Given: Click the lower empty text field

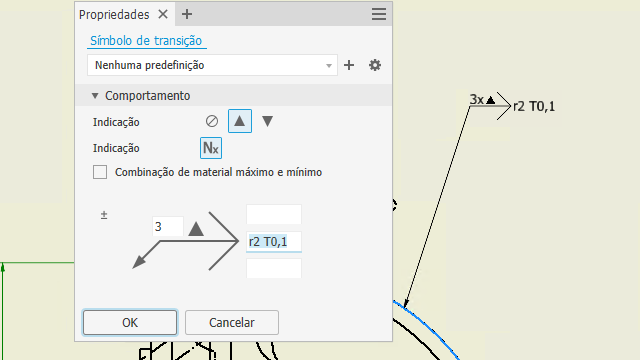Looking at the screenshot, I should click(x=274, y=269).
